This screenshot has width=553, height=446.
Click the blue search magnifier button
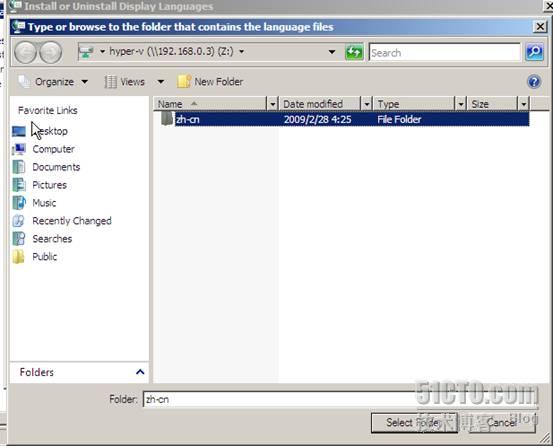click(535, 53)
